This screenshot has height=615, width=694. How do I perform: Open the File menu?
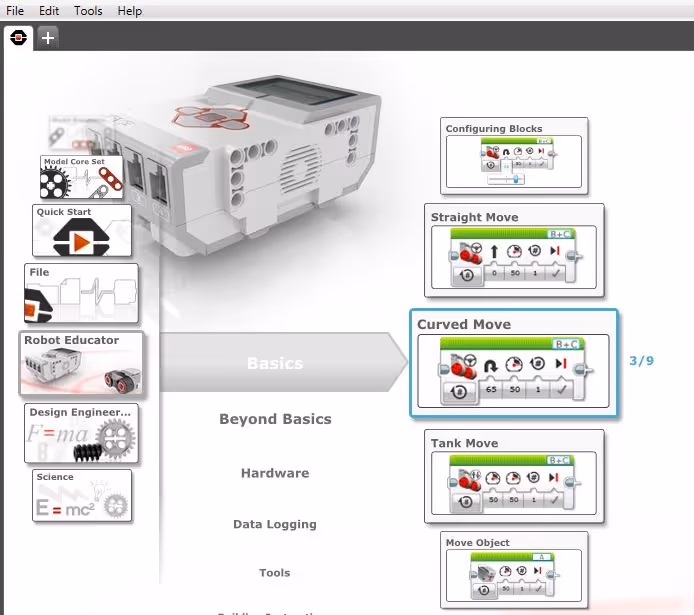click(15, 11)
